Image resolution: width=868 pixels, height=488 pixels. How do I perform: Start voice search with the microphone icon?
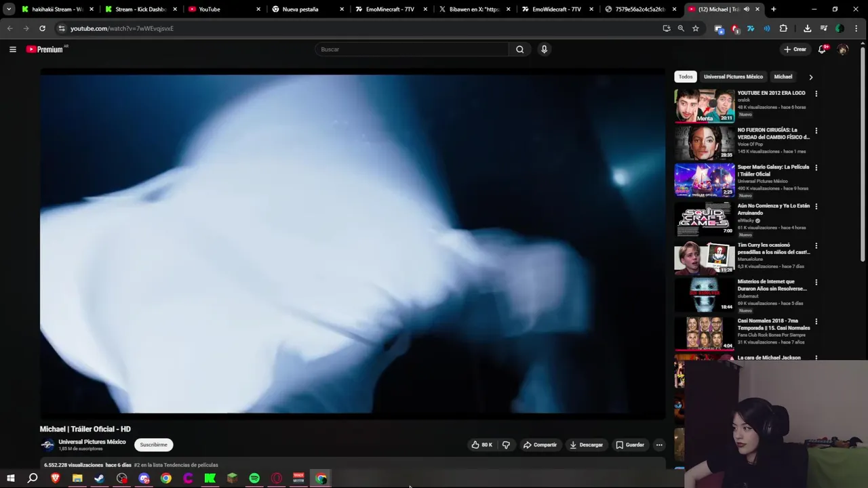[x=544, y=49]
